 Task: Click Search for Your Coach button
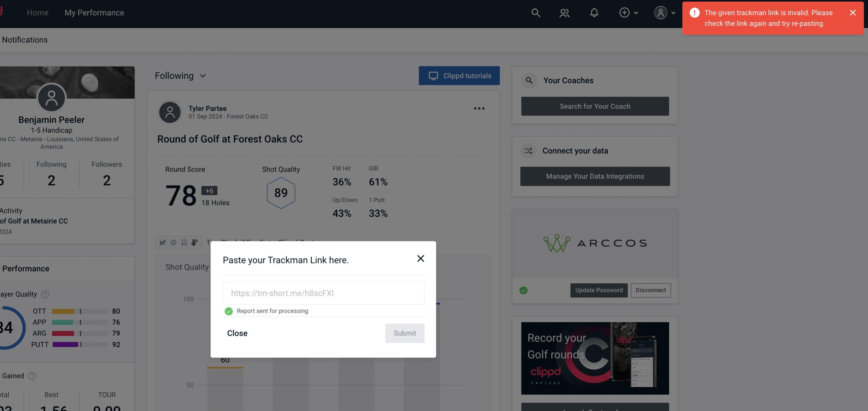click(595, 106)
